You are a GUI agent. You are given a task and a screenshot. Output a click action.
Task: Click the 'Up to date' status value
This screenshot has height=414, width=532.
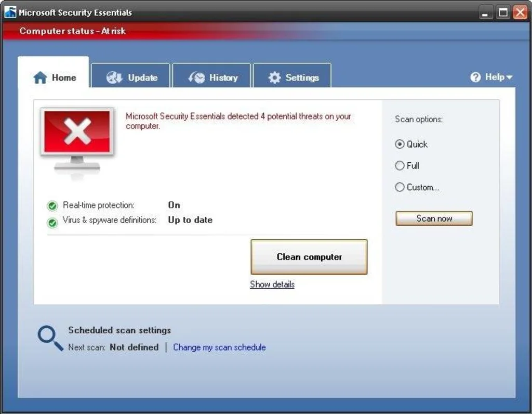coord(190,220)
